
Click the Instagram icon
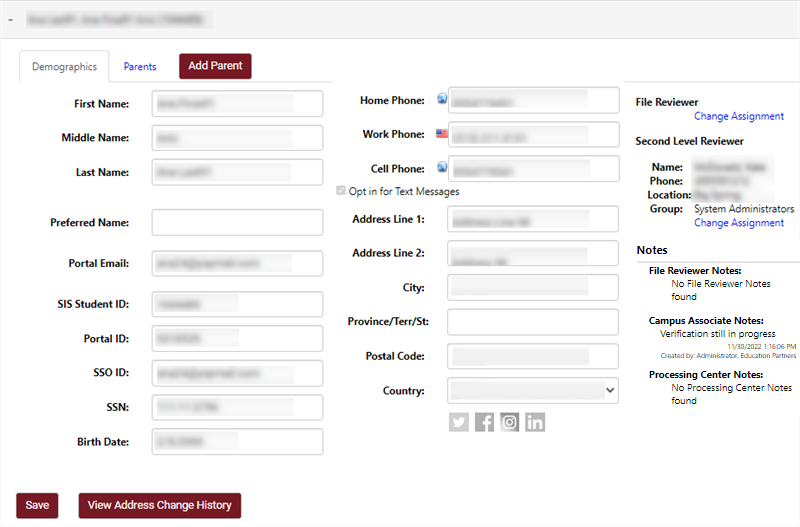pos(510,422)
